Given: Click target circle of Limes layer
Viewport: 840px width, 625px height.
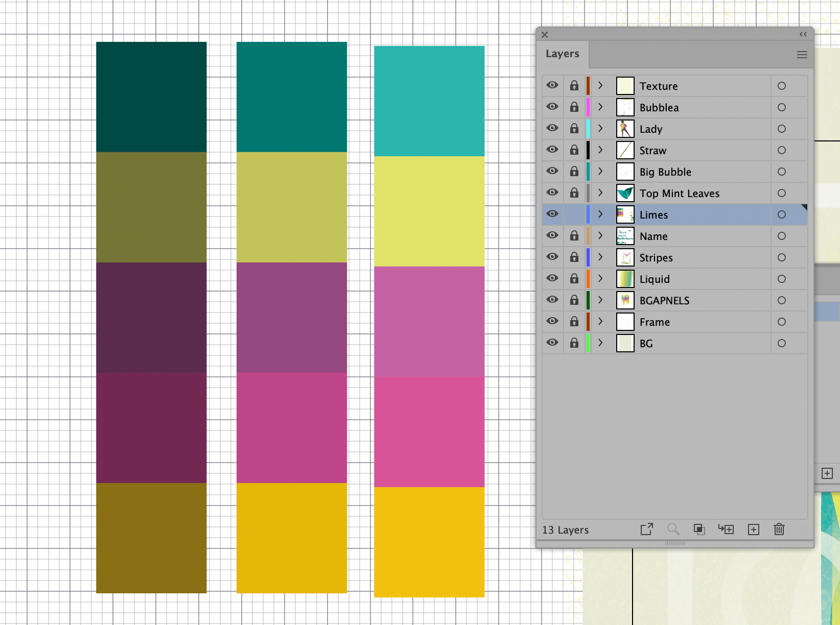Looking at the screenshot, I should coord(782,214).
